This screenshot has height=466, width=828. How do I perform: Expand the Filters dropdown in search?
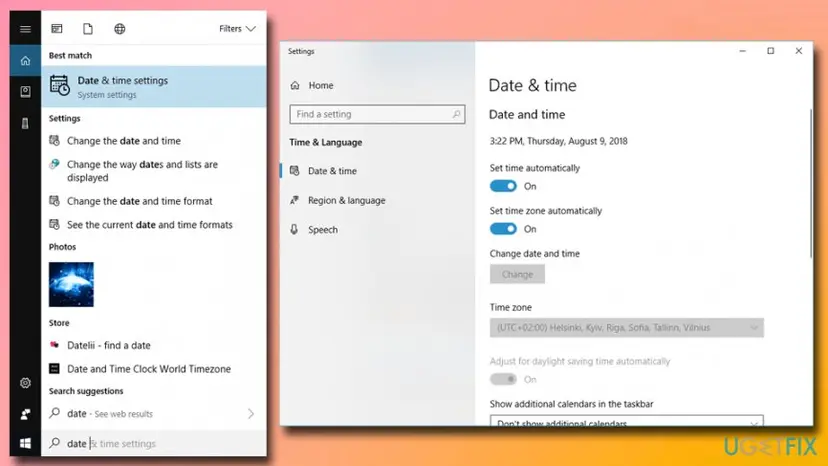click(x=237, y=29)
